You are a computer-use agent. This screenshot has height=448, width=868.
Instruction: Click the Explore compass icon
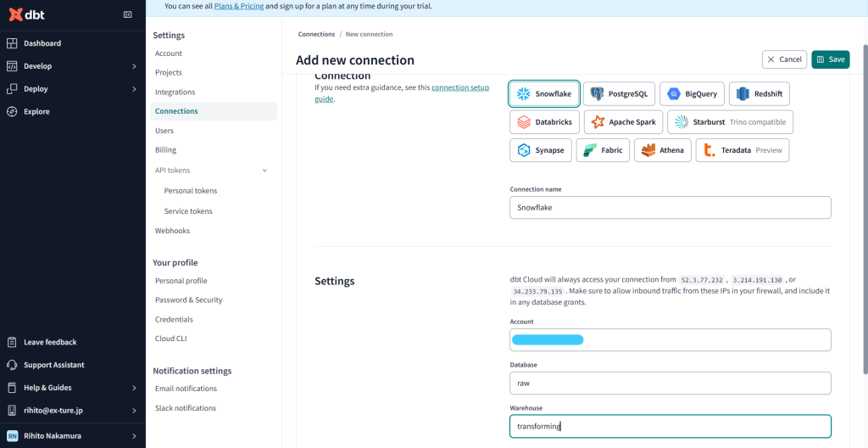(x=12, y=111)
